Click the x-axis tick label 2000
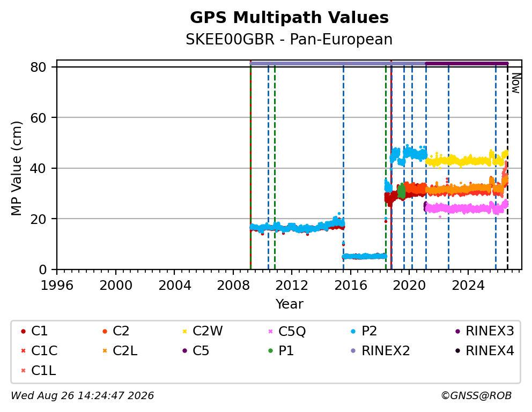 tap(116, 285)
